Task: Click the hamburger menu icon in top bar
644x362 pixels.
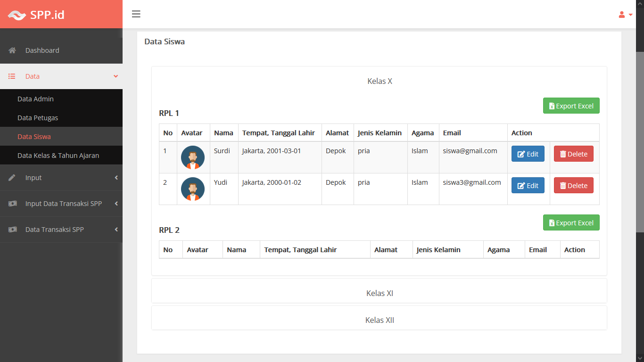Action: (x=136, y=14)
